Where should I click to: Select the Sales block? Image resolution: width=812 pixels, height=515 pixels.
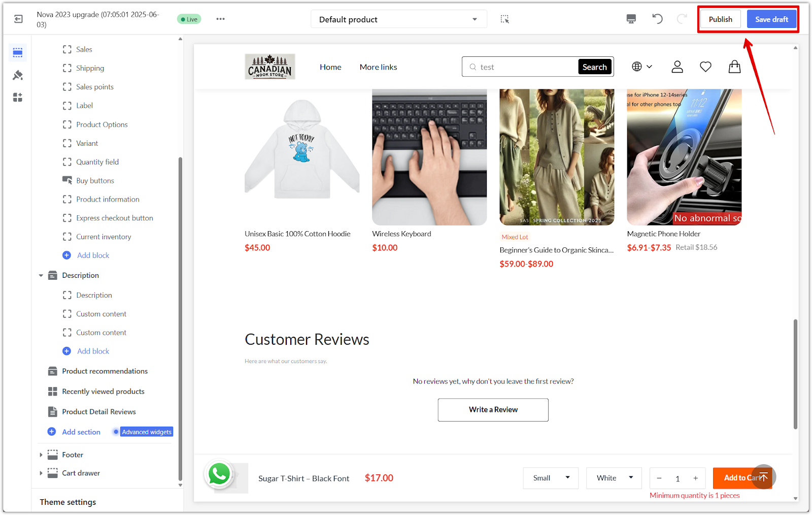pos(84,49)
